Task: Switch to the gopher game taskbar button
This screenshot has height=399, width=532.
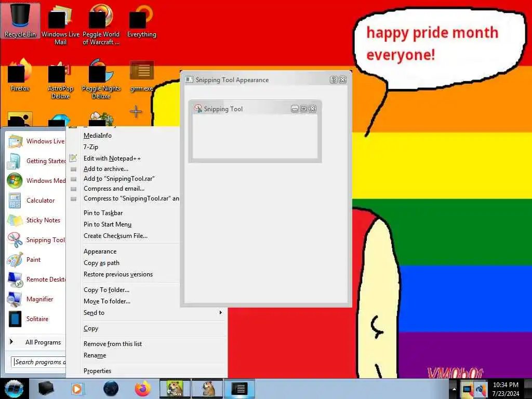Action: point(208,389)
